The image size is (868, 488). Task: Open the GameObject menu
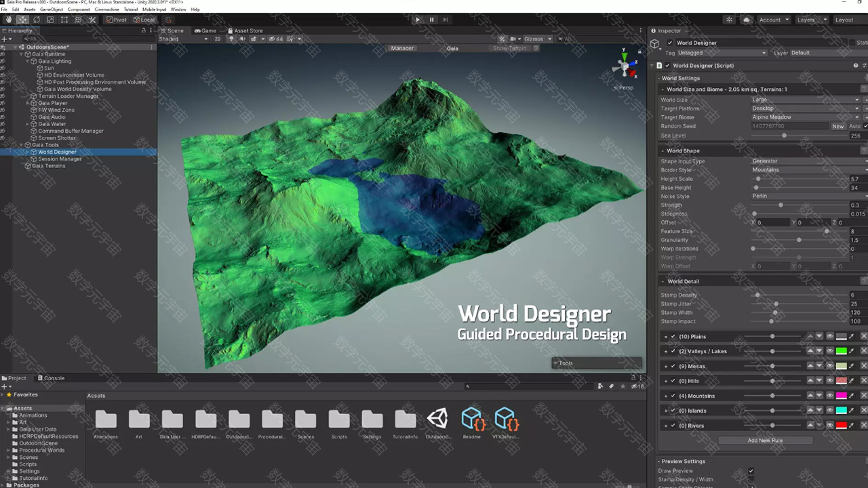pyautogui.click(x=51, y=9)
